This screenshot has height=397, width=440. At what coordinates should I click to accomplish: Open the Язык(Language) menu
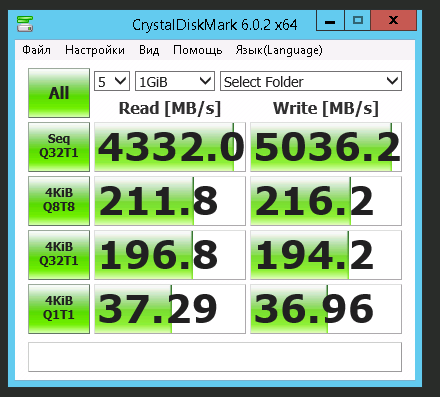279,50
